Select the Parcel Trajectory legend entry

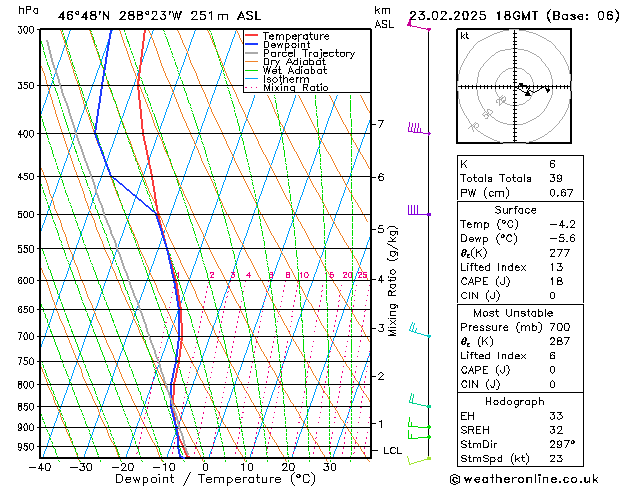pyautogui.click(x=308, y=54)
